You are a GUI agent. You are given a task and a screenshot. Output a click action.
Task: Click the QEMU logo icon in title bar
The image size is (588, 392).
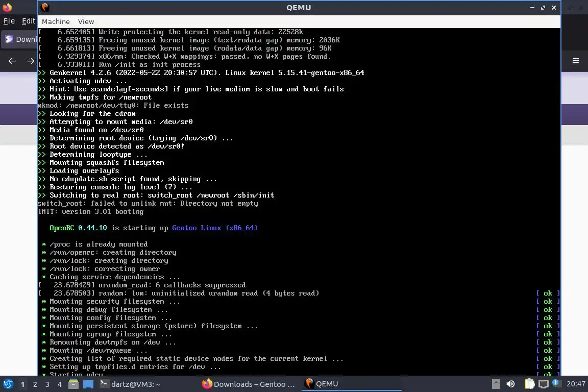45,8
